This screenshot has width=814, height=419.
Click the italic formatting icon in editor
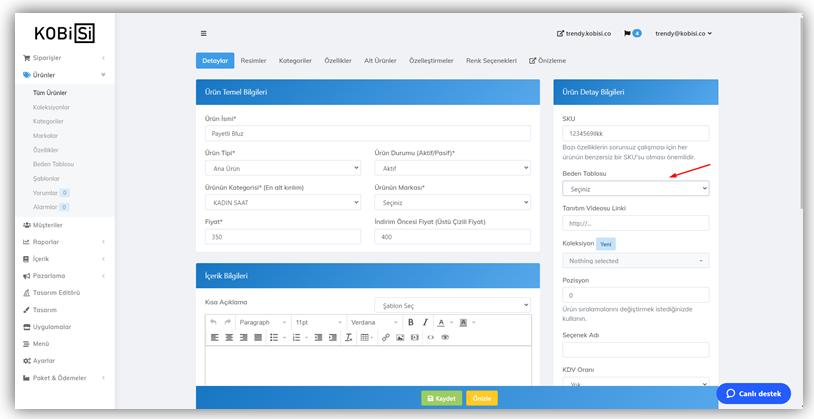(425, 322)
